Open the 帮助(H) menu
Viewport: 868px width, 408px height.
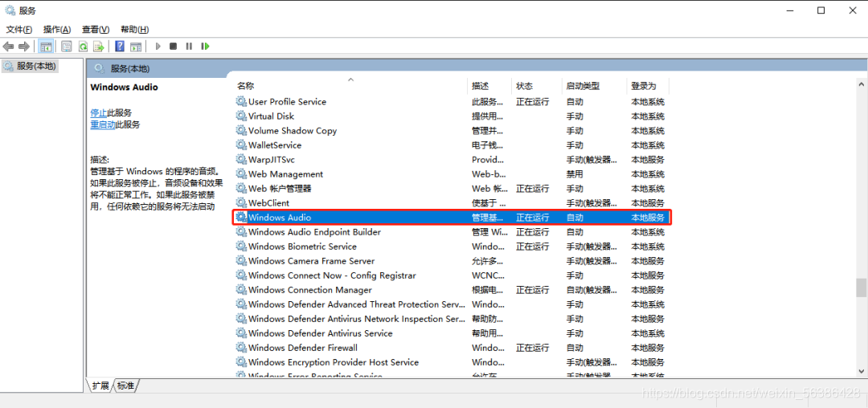(134, 29)
